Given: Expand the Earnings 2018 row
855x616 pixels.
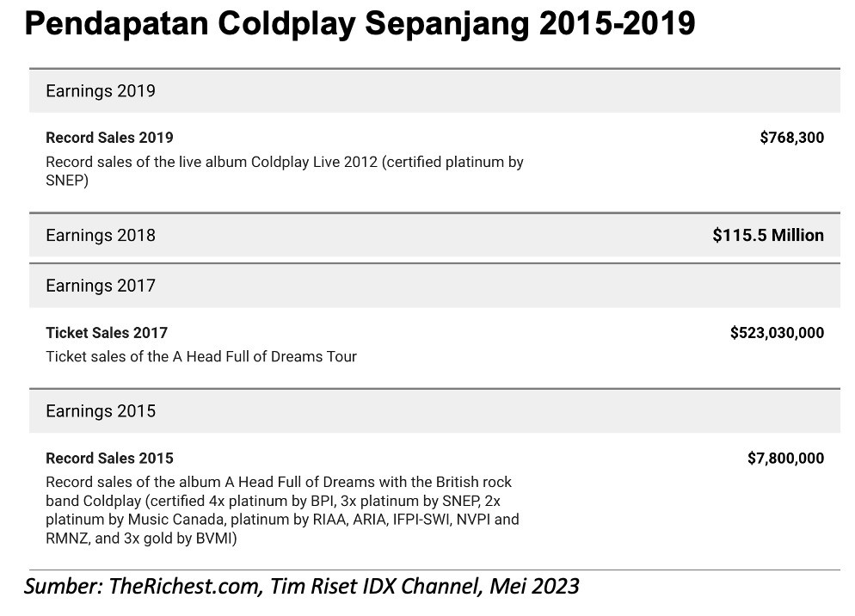Looking at the screenshot, I should (434, 235).
